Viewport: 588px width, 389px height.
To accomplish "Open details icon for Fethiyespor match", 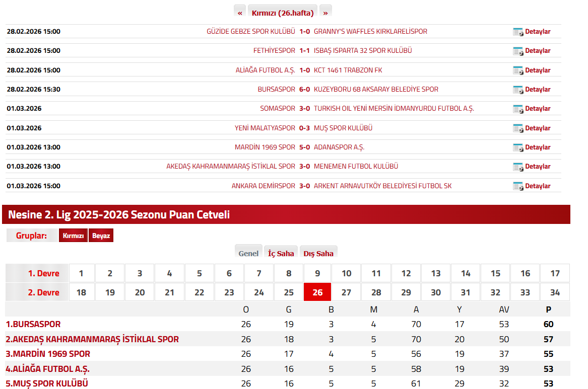I will tap(518, 51).
